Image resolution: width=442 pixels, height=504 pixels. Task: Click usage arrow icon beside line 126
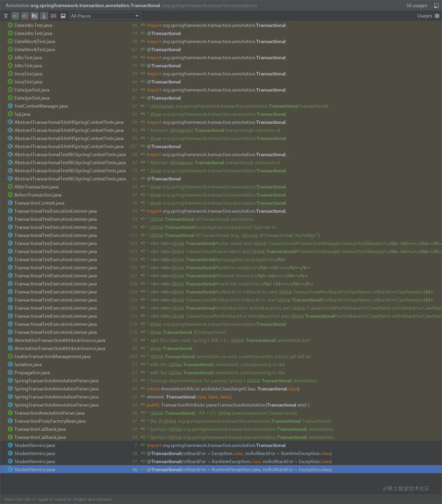click(143, 267)
